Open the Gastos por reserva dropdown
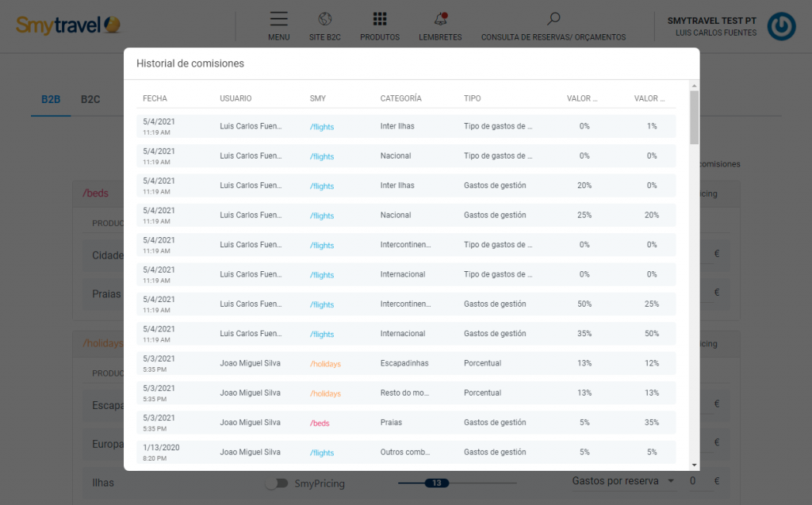 [x=623, y=481]
